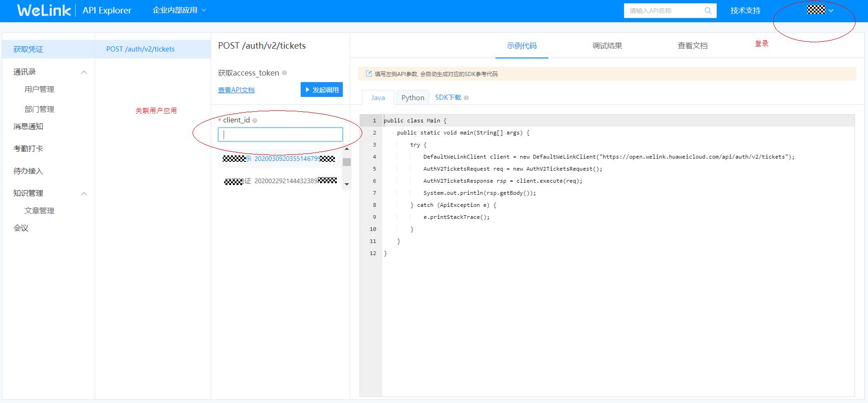868x403 pixels.
Task: Click the client_id list scroll-up arrow
Action: pyautogui.click(x=347, y=149)
